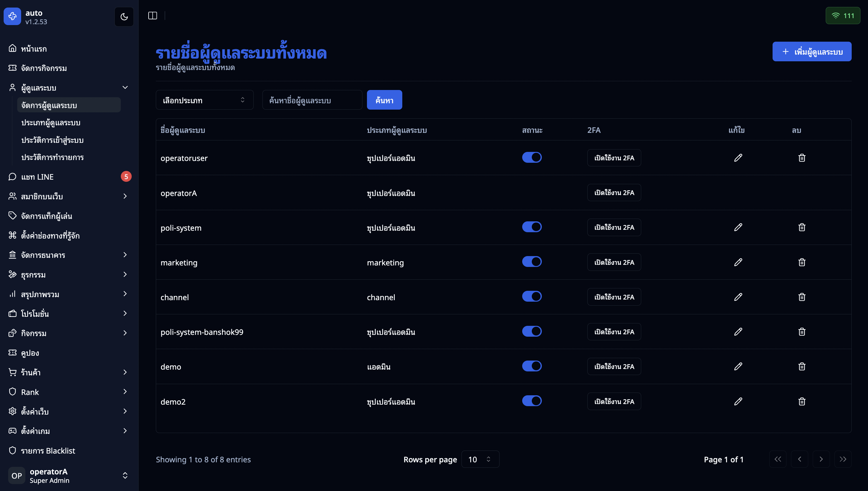Click เปิดใช้งาน 2FA for operatorA
The height and width of the screenshot is (491, 868).
coord(614,193)
